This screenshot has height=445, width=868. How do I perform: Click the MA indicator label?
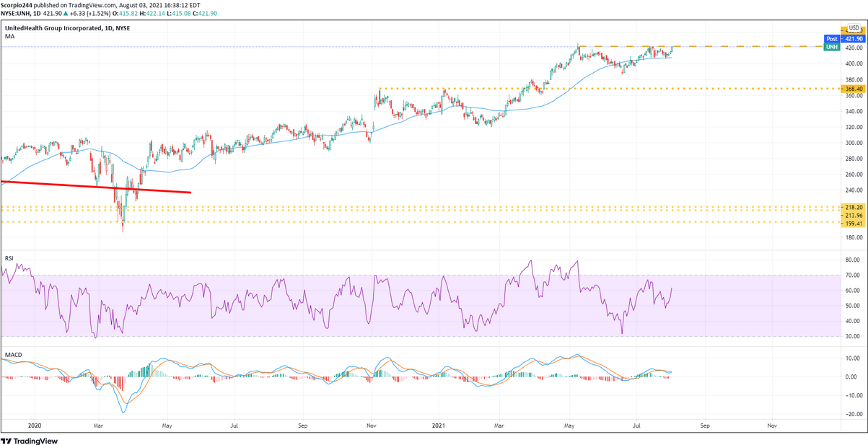pyautogui.click(x=10, y=35)
